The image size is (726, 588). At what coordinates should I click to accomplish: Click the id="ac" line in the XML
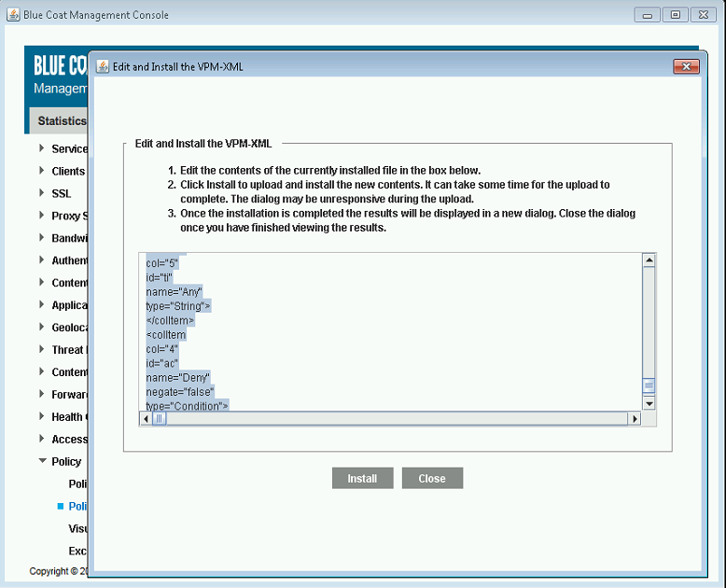[162, 363]
